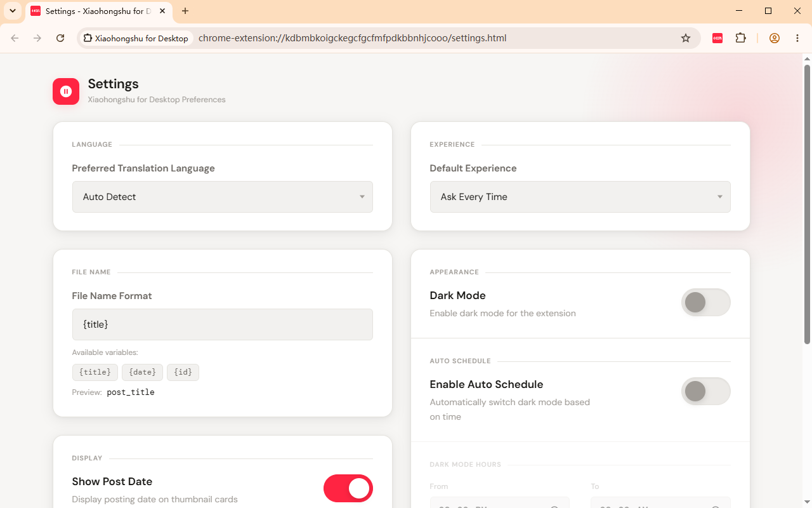Turn off the Show Post Date switch
This screenshot has width=812, height=508.
(348, 488)
